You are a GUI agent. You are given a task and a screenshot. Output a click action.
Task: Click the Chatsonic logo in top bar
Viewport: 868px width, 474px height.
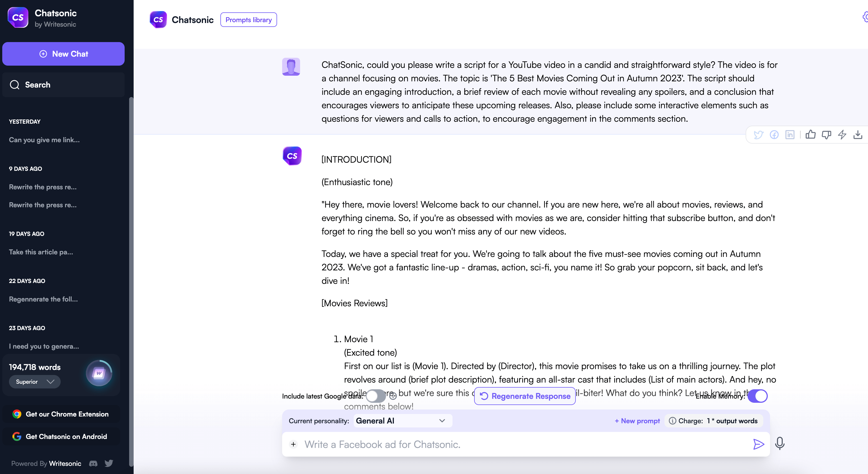pyautogui.click(x=158, y=20)
